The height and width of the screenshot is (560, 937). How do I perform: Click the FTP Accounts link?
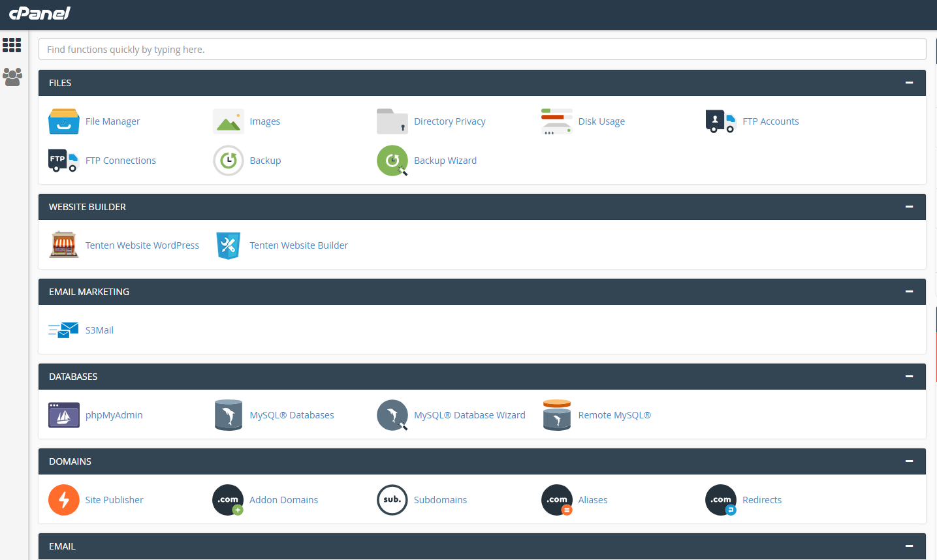pyautogui.click(x=770, y=121)
